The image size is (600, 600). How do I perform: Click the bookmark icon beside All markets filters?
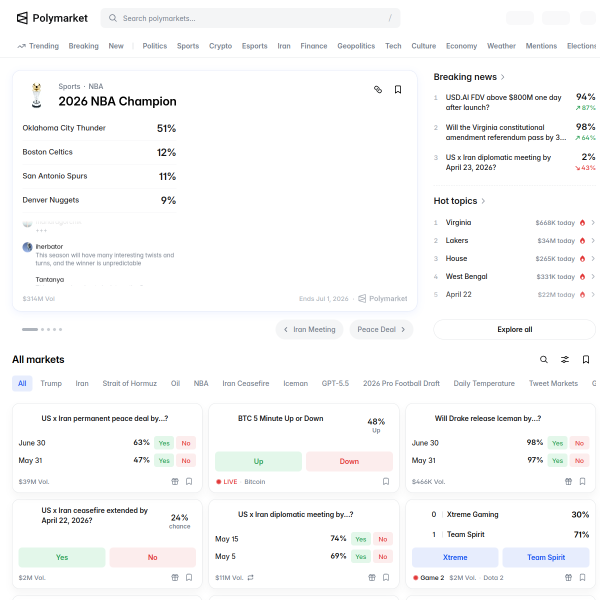586,359
